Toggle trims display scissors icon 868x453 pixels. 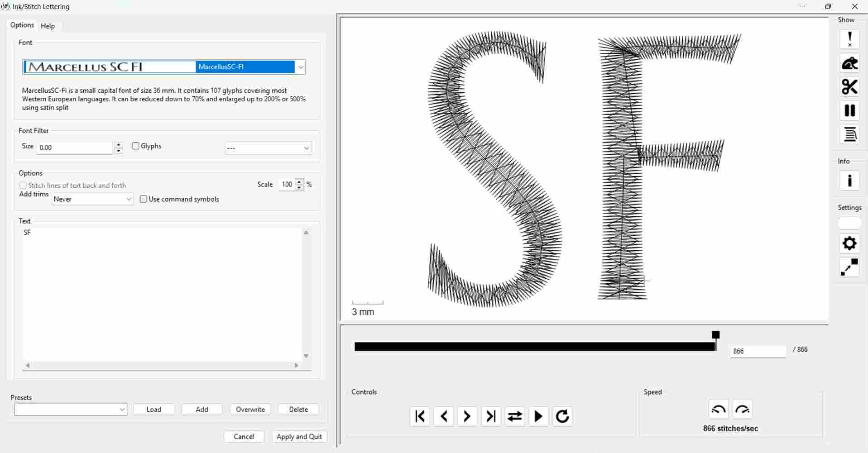[849, 87]
